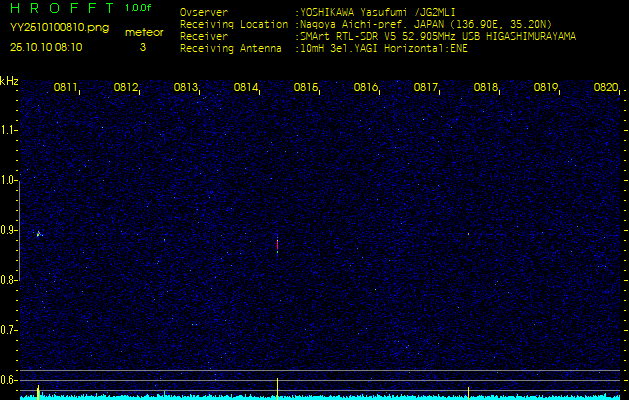Pick the 0819 time label
629x400 pixels.
point(546,88)
